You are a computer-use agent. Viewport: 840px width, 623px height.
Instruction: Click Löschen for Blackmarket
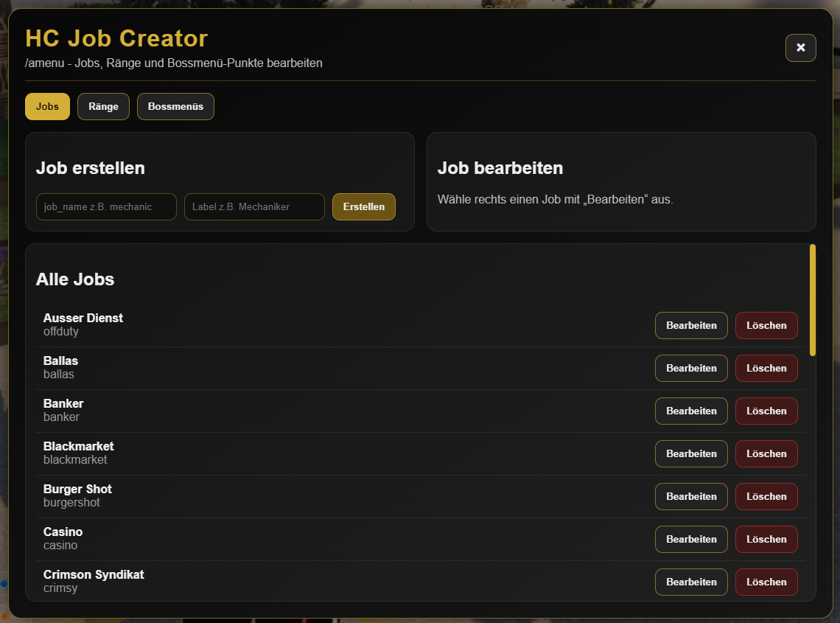pyautogui.click(x=766, y=454)
